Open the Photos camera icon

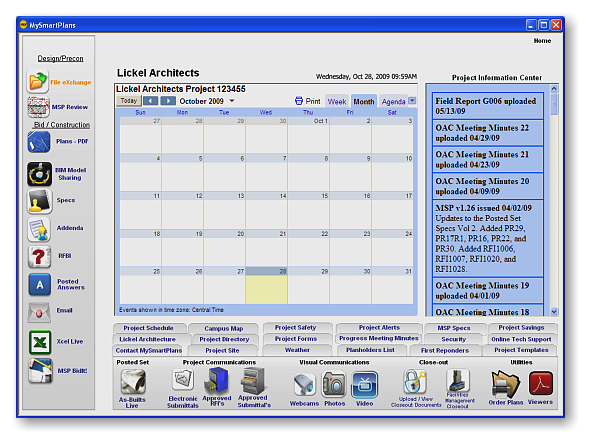(334, 384)
